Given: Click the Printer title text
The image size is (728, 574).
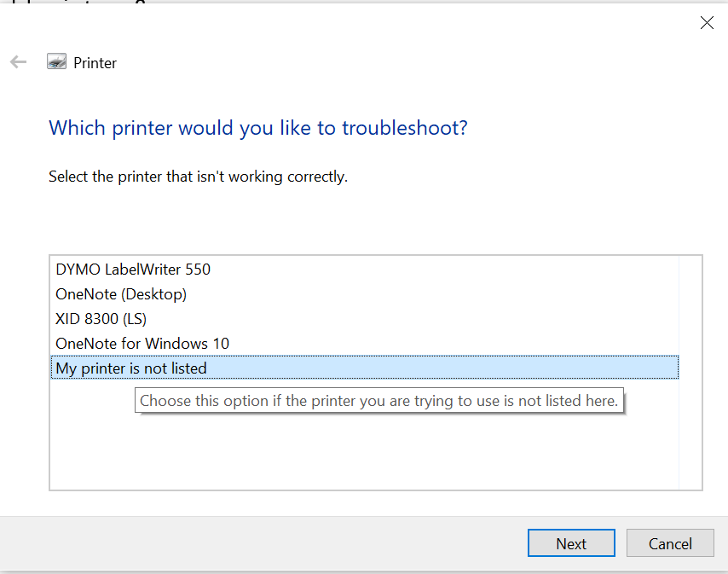Looking at the screenshot, I should [x=95, y=63].
